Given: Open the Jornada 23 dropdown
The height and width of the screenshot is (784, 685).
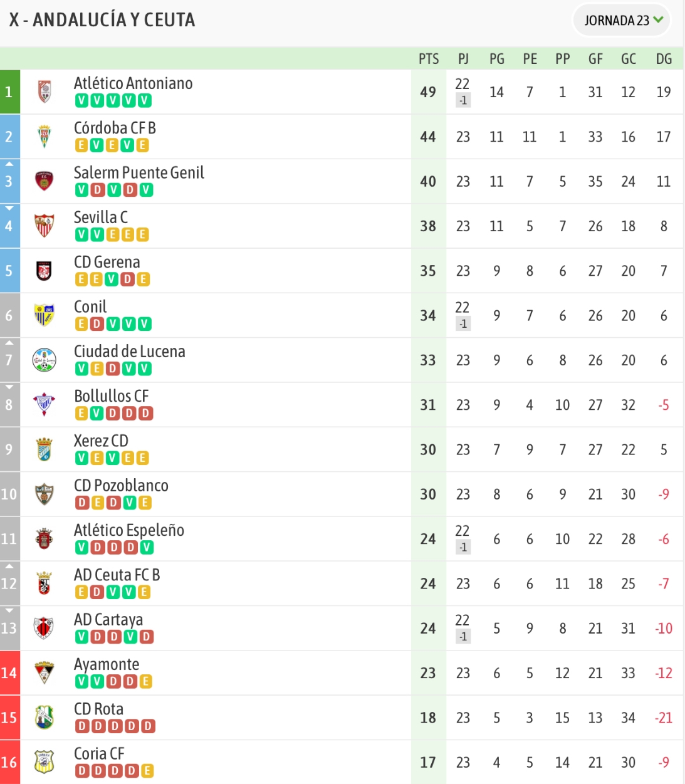Looking at the screenshot, I should 622,20.
